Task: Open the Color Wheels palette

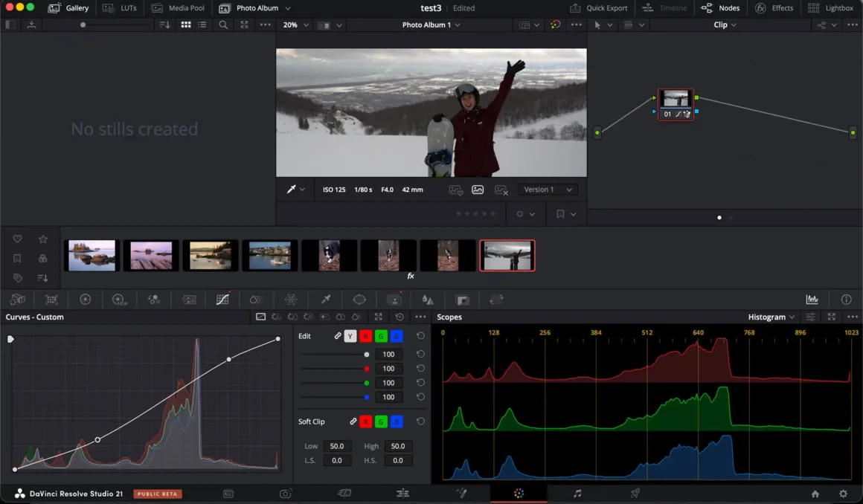Action: coord(86,299)
